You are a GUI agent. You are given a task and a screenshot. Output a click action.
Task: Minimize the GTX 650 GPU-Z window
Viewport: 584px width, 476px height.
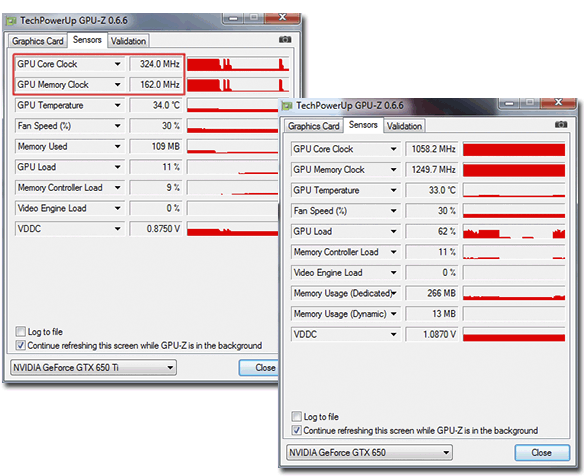tap(510, 103)
